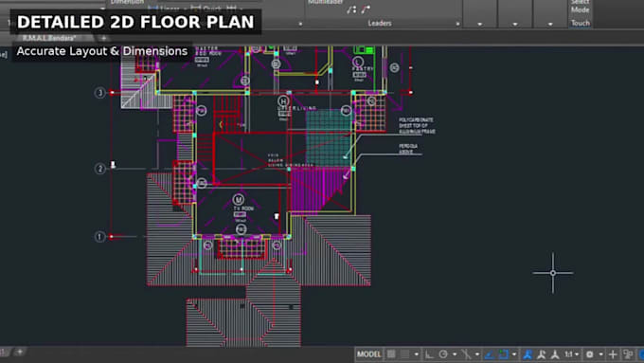Open snap mode settings dropdown arrow
Image resolution: width=644 pixels, height=363 pixels.
tap(416, 354)
